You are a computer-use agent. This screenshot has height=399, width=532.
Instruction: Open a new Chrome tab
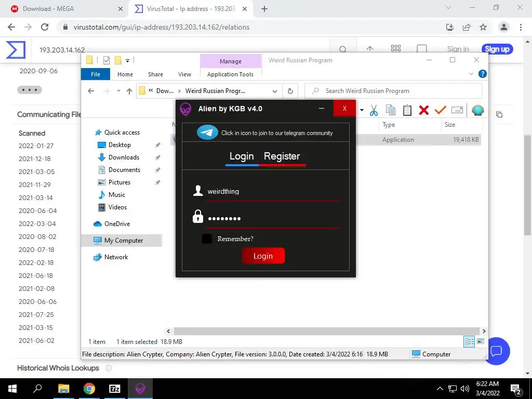point(264,9)
